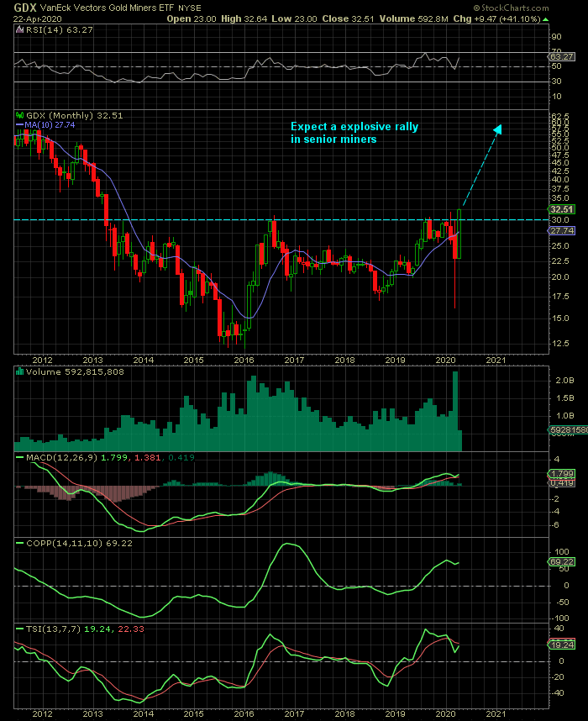588x721 pixels.
Task: Click the TSI(13,7,7) green legend marker
Action: pyautogui.click(x=20, y=629)
